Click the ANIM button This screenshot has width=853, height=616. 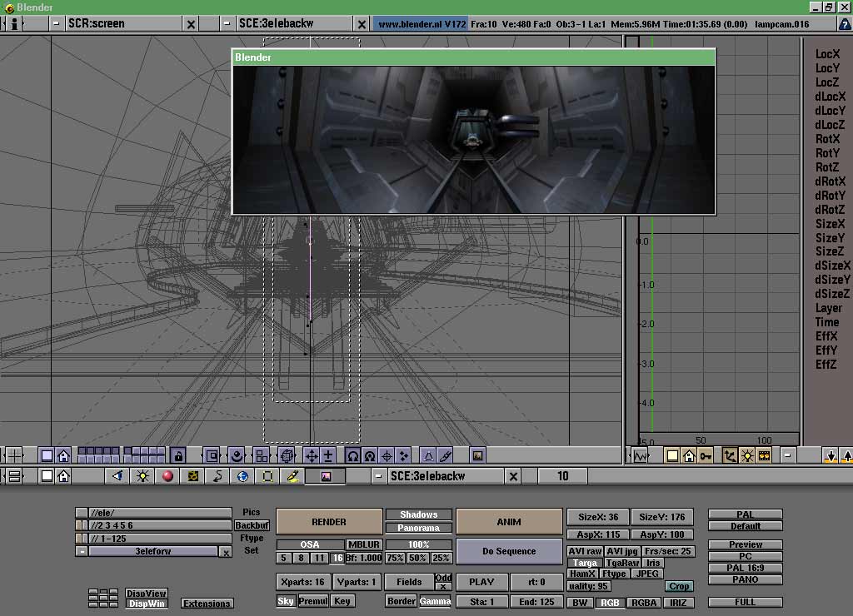tap(509, 522)
